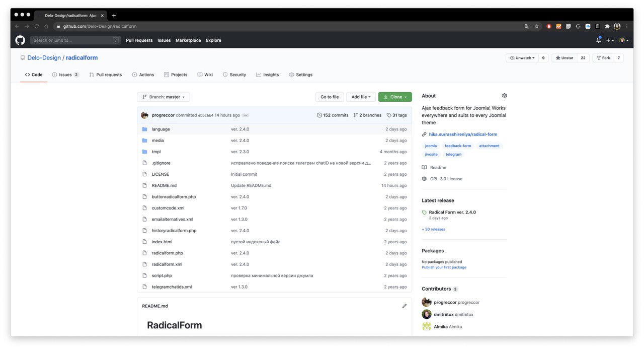Open the plus create-new dropdown
This screenshot has width=644, height=349.
point(610,40)
